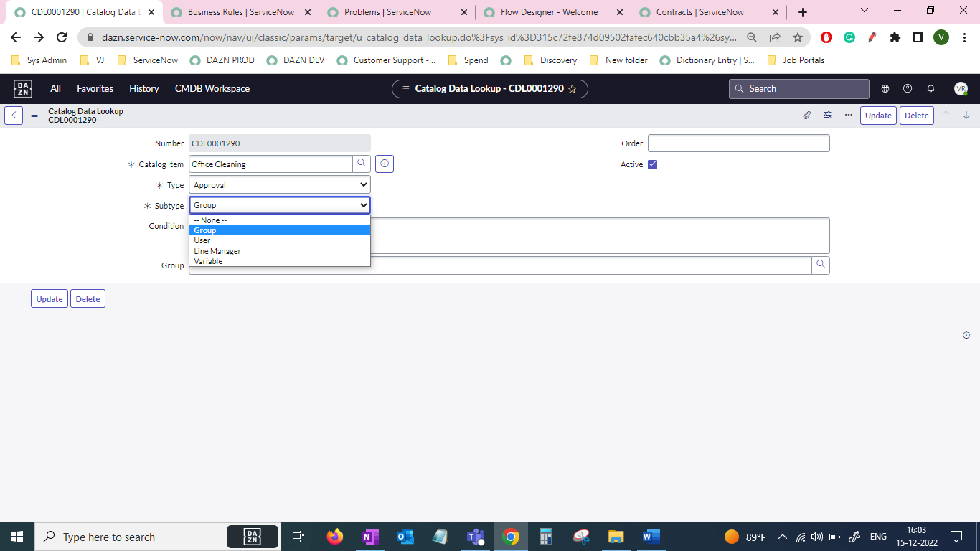The image size is (980, 551).
Task: Select the Variable subtype option
Action: [280, 261]
